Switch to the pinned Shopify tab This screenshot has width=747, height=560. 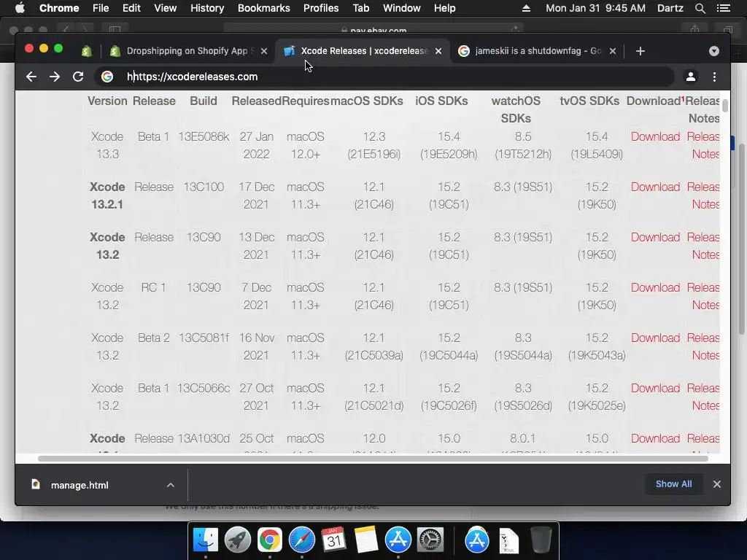tap(87, 51)
